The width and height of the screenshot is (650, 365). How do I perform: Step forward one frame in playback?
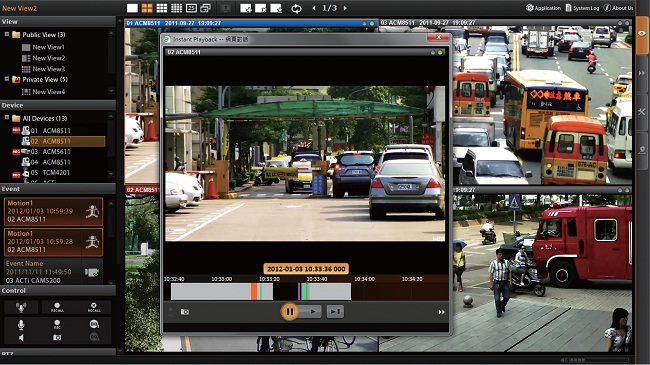(x=335, y=311)
